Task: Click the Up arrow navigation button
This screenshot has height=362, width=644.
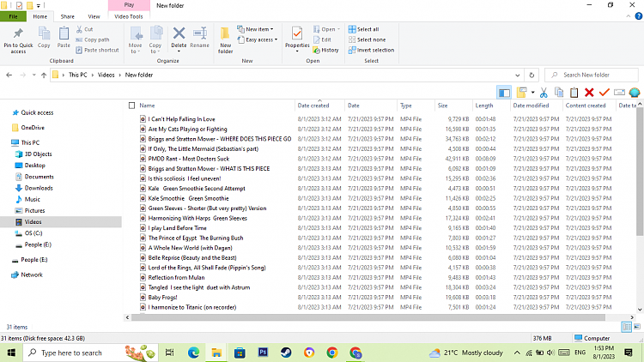Action: point(42,75)
